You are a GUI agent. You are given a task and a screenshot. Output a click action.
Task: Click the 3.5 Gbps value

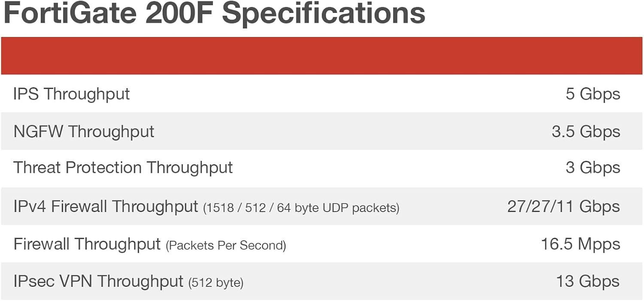click(x=586, y=131)
